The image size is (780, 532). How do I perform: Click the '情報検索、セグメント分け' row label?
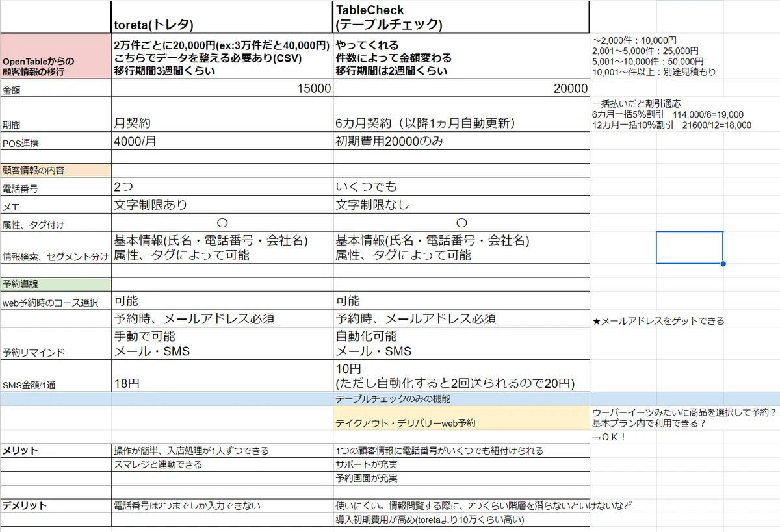56,247
